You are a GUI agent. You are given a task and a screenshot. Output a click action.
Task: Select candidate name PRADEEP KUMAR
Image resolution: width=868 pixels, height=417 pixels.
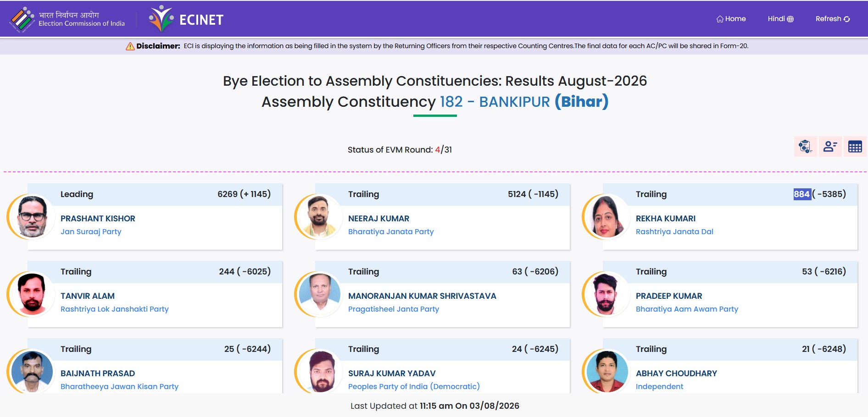[x=669, y=296]
